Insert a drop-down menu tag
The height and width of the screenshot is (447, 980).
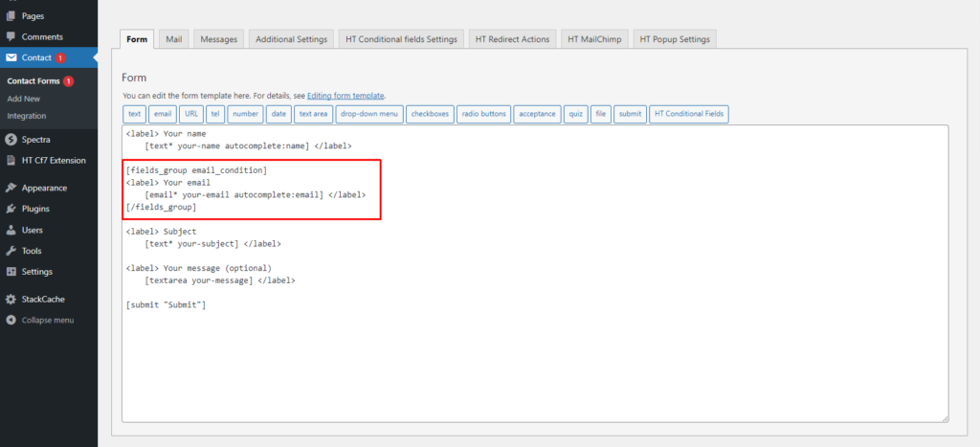pyautogui.click(x=368, y=114)
